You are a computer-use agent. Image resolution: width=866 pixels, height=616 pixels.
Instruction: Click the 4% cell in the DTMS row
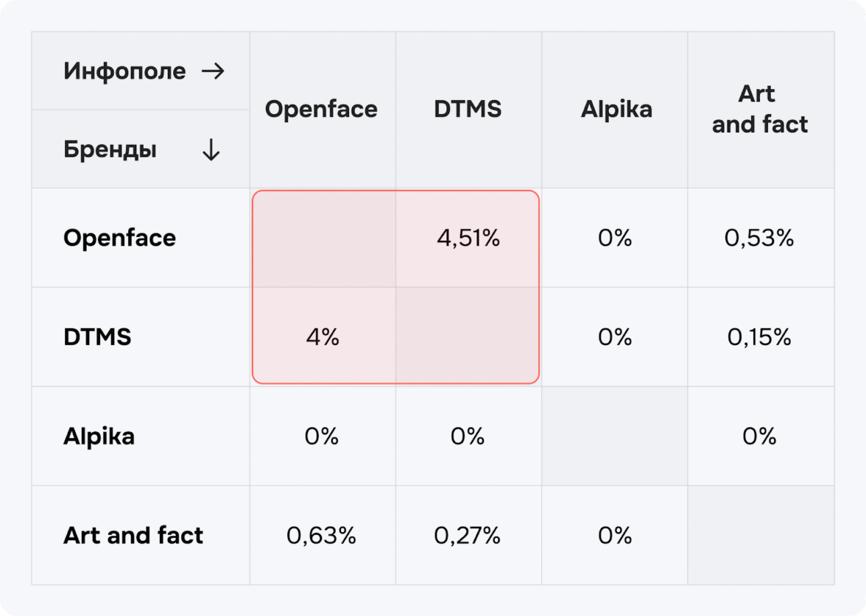(322, 338)
